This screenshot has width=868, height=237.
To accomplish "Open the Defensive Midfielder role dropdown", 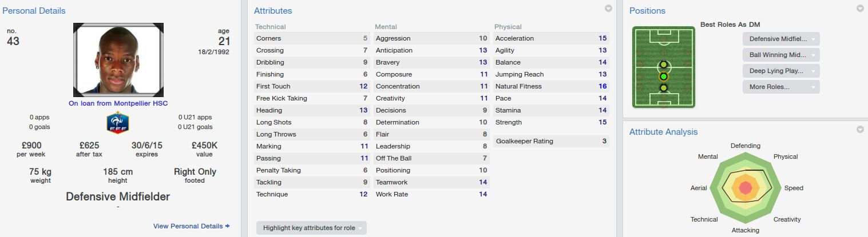I will [781, 39].
